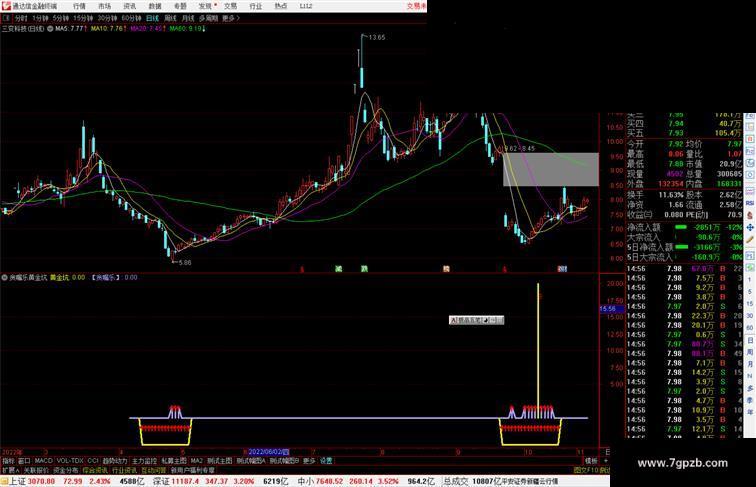Select the CCI indicator tab
756x487 pixels.
click(x=93, y=461)
